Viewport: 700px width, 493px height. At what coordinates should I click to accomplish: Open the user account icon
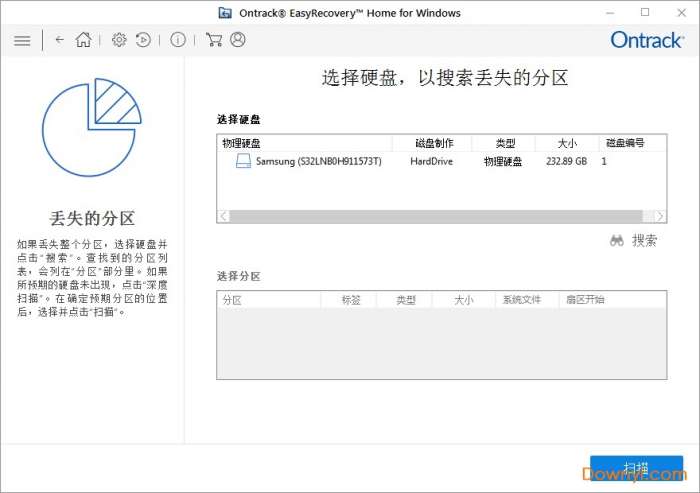click(x=237, y=40)
